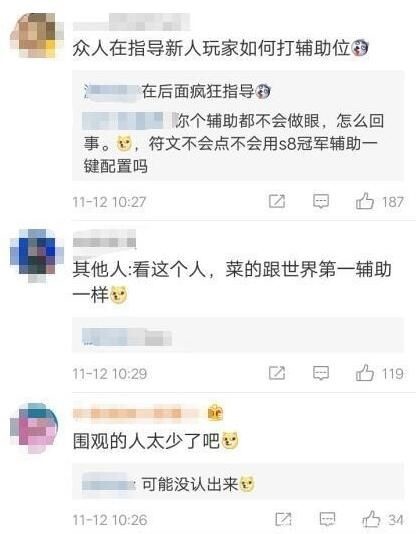Tap the blurred reply under 其他人 comment
The width and height of the screenshot is (416, 534).
tap(127, 337)
